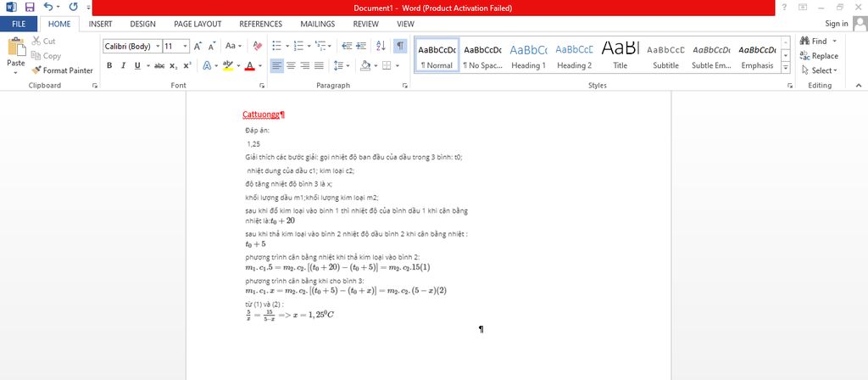Switch to the REVIEW tab
868x380 pixels.
pos(366,24)
